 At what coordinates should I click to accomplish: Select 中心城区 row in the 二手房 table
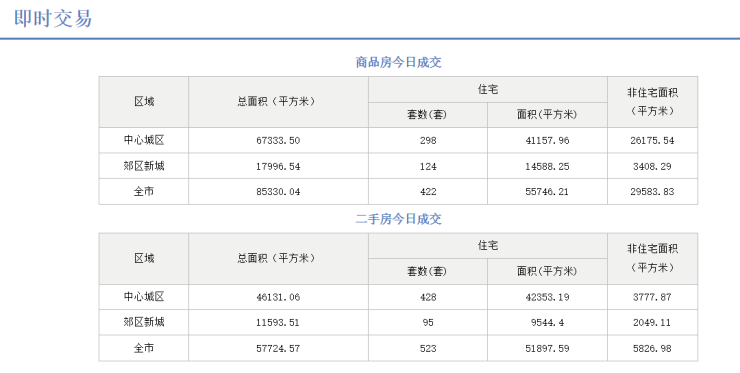point(398,297)
